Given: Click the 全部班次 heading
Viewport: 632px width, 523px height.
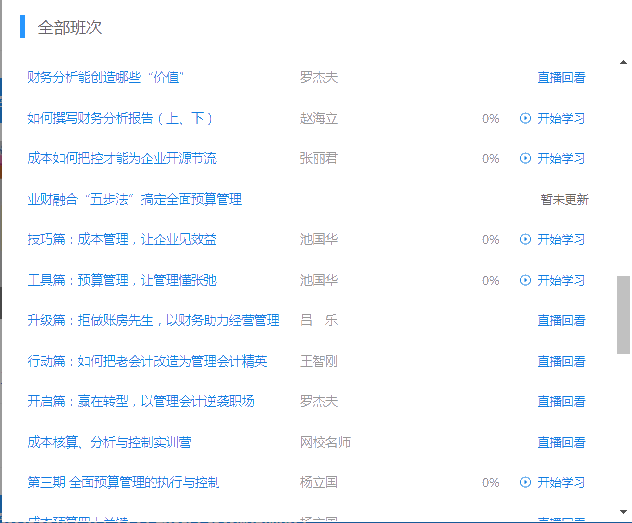Looking at the screenshot, I should pos(70,27).
